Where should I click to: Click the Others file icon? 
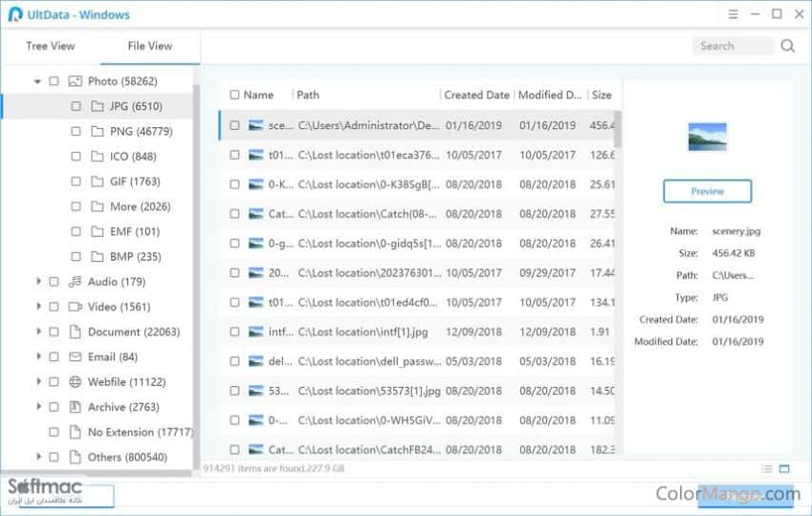(76, 457)
